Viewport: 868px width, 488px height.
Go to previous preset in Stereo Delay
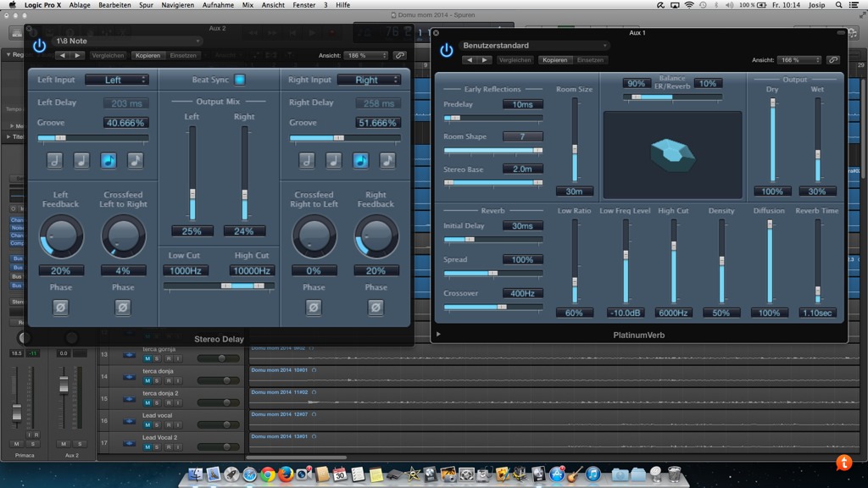pyautogui.click(x=63, y=55)
